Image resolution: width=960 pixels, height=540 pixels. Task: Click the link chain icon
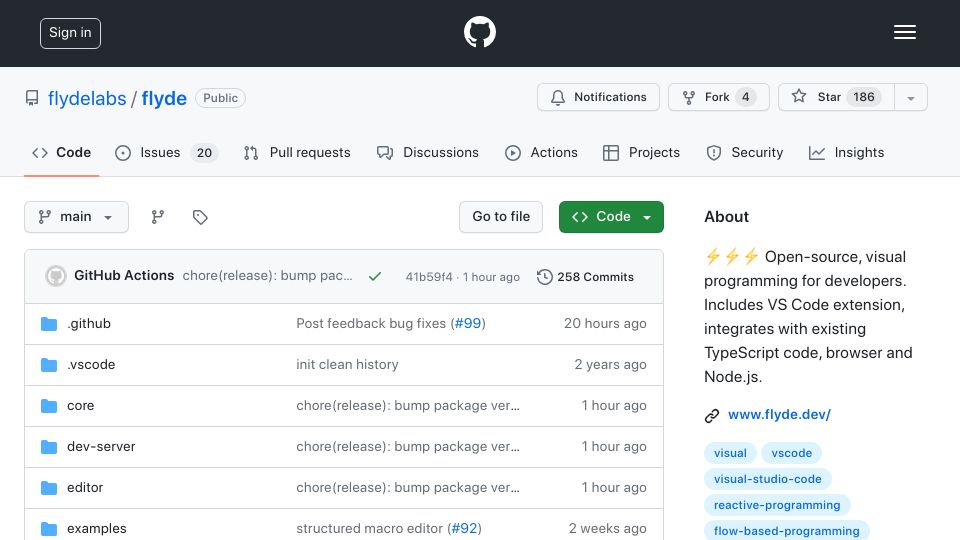click(711, 416)
